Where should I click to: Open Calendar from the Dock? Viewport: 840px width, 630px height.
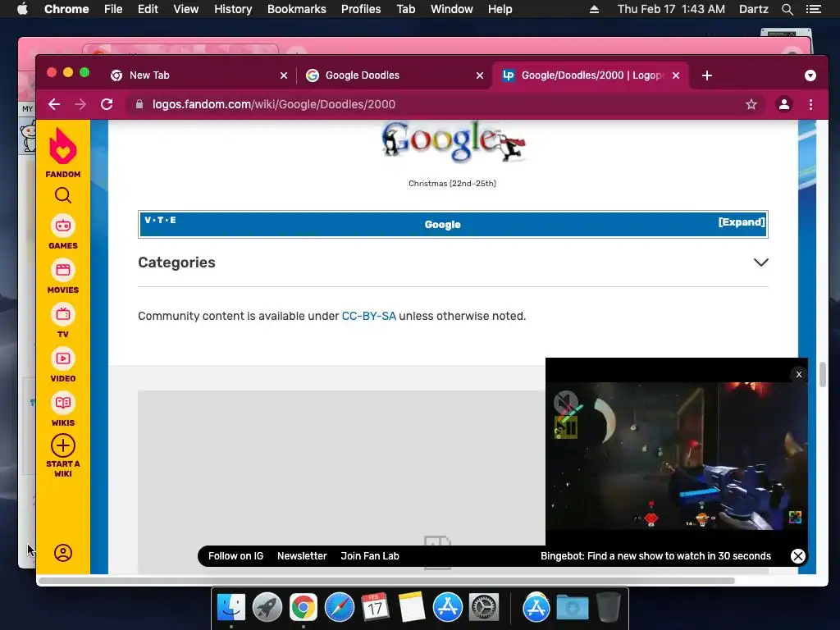click(x=375, y=608)
